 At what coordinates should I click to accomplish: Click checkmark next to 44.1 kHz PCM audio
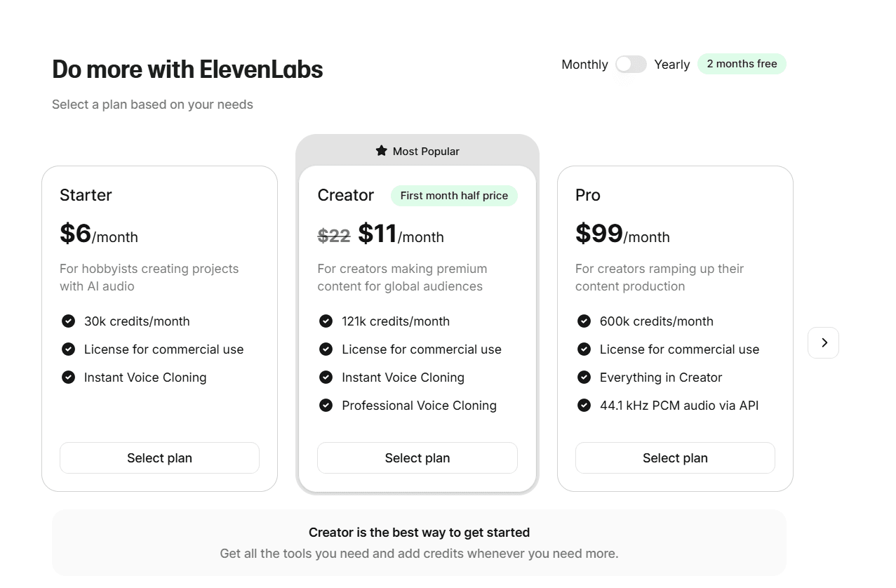tap(584, 406)
